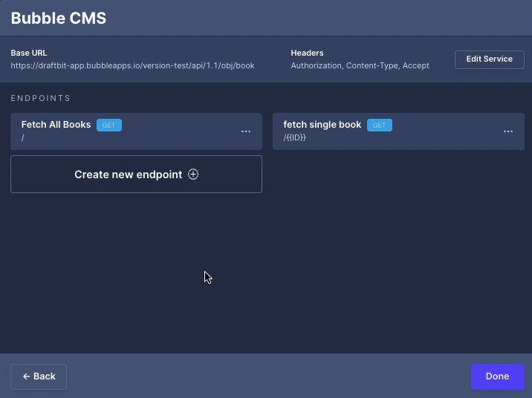Viewport: 532px width, 398px height.
Task: Open options menu for Fetch All Books
Action: click(246, 131)
